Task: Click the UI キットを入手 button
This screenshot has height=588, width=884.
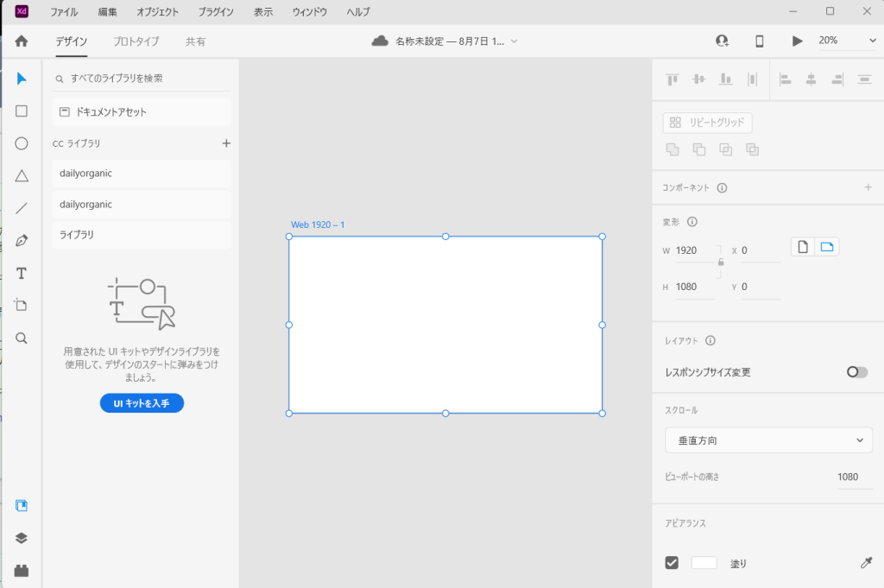Action: point(142,403)
